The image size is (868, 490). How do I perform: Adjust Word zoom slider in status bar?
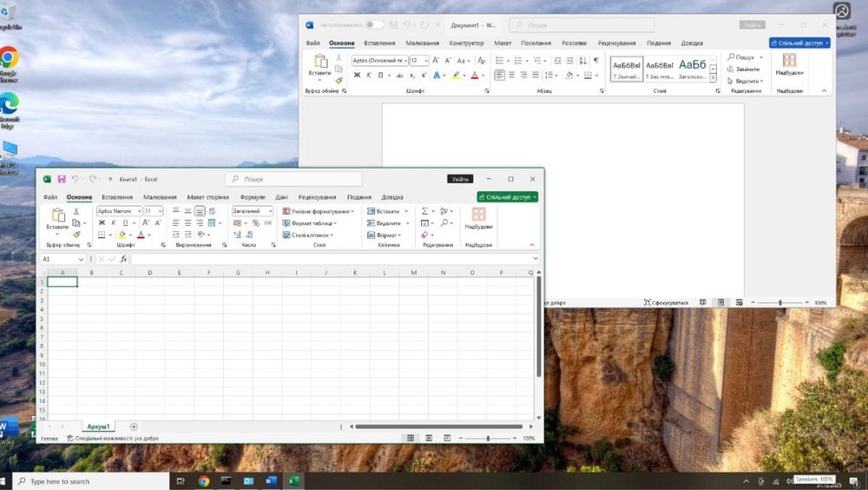(780, 302)
